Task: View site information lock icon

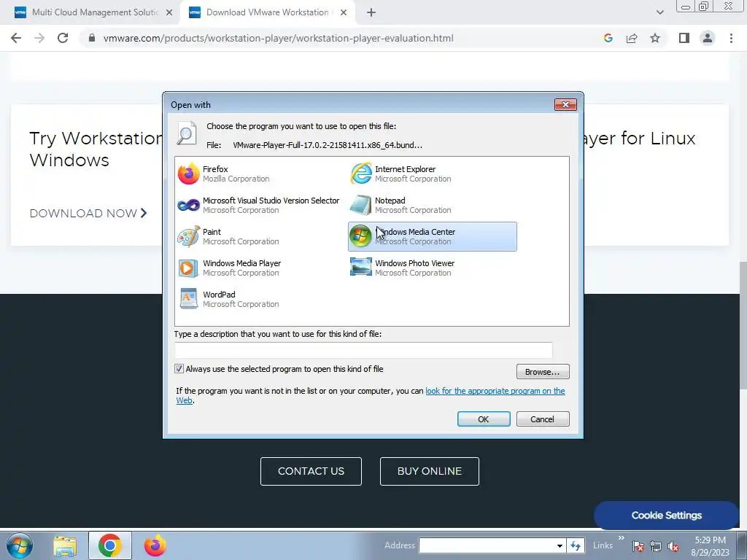Action: click(92, 38)
